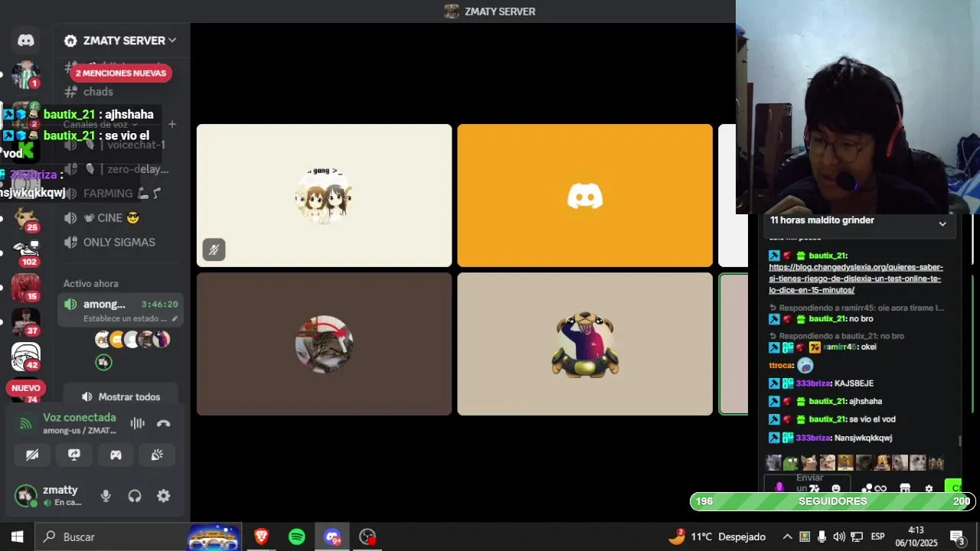Open 7TV emote menu icon in chat box

pos(815,488)
